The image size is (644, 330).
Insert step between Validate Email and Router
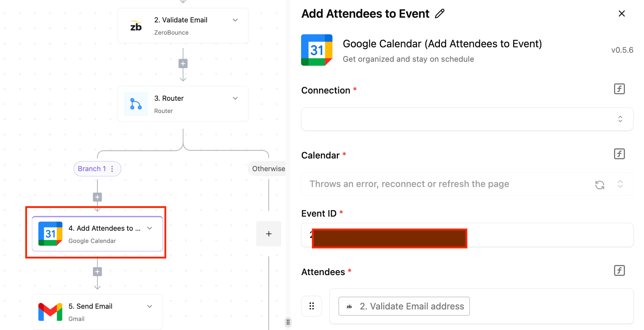pyautogui.click(x=183, y=64)
